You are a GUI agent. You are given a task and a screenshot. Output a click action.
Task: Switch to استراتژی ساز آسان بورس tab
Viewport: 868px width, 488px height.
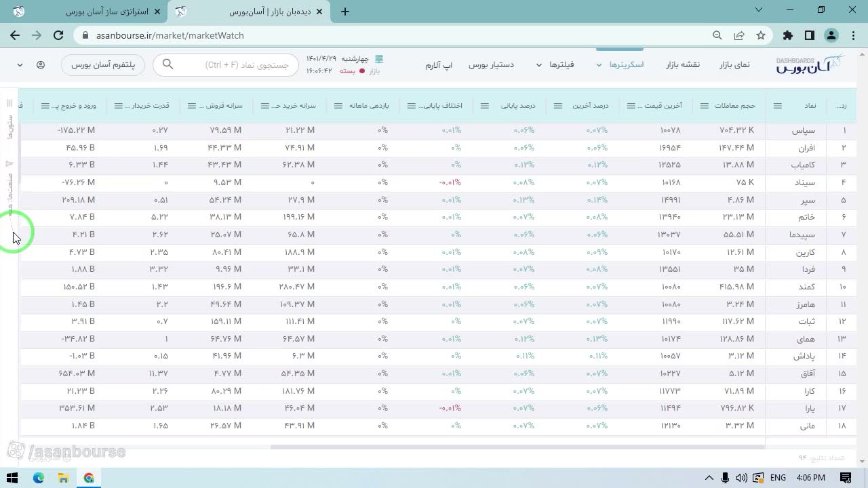coord(107,12)
